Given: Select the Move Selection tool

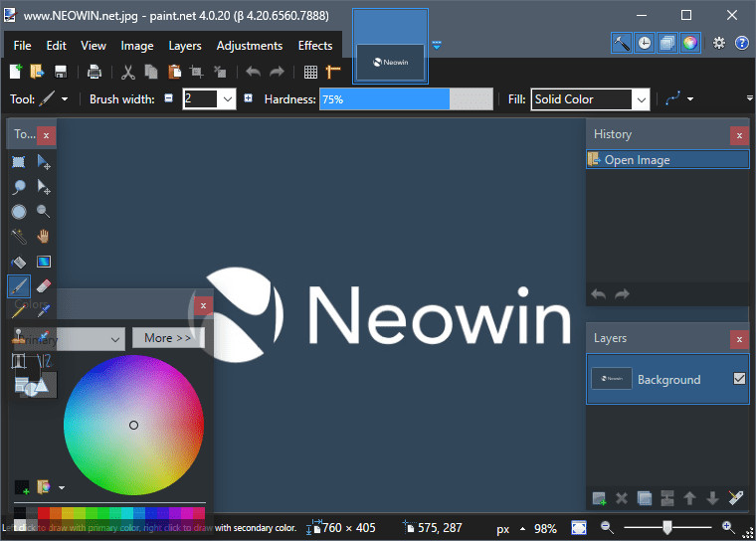Looking at the screenshot, I should [x=44, y=187].
